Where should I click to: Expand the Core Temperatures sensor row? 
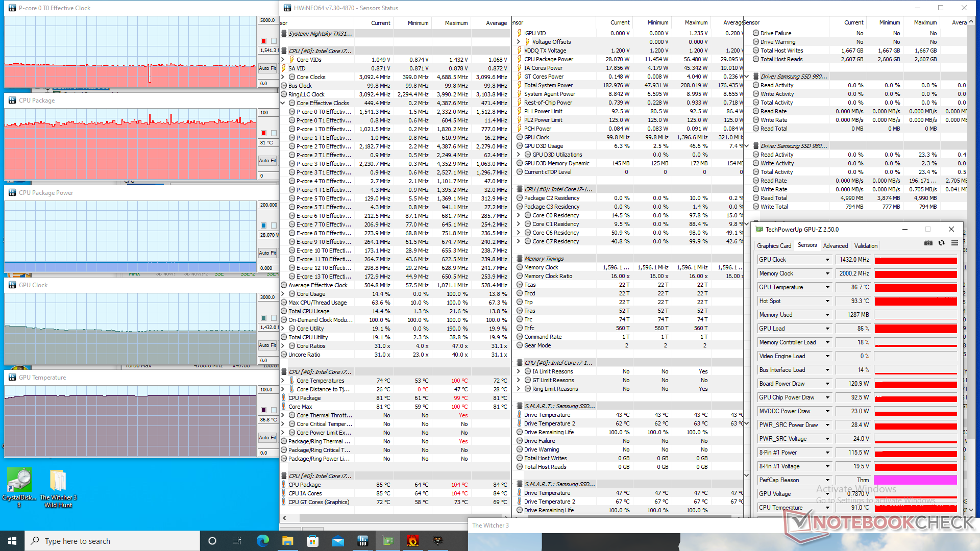click(283, 381)
